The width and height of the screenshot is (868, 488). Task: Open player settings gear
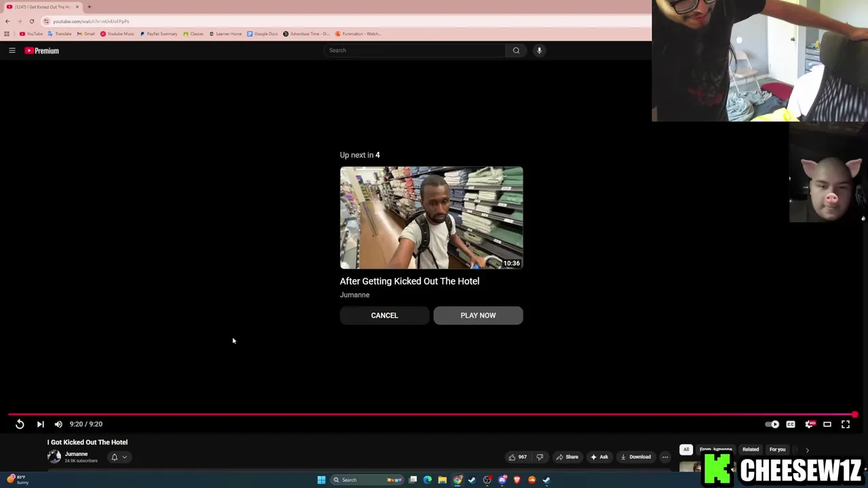[809, 424]
